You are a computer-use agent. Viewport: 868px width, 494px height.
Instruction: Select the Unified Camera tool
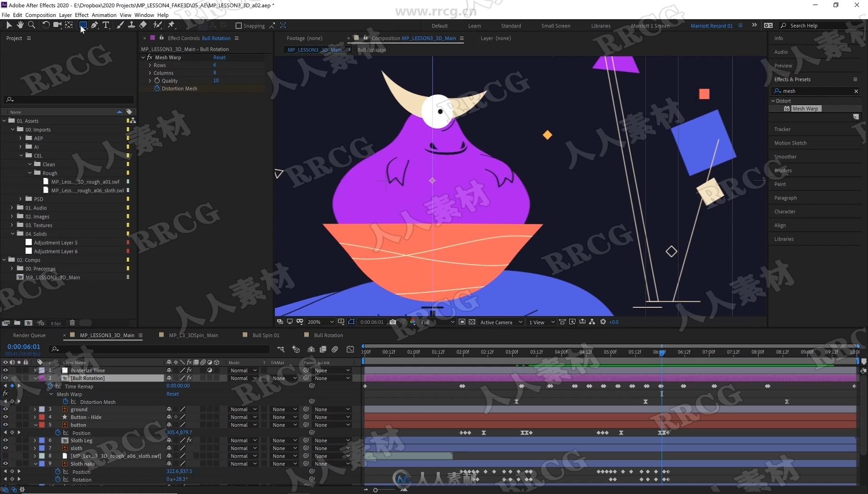click(x=57, y=25)
